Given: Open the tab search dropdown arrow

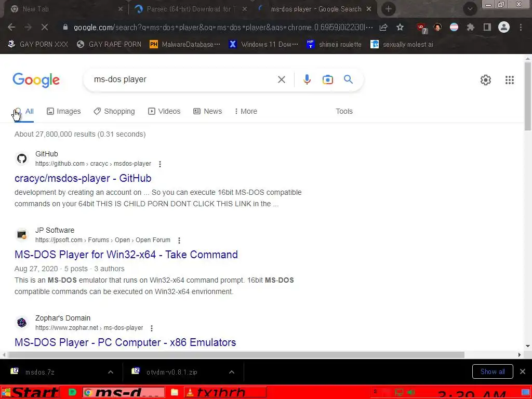Looking at the screenshot, I should pos(470,9).
